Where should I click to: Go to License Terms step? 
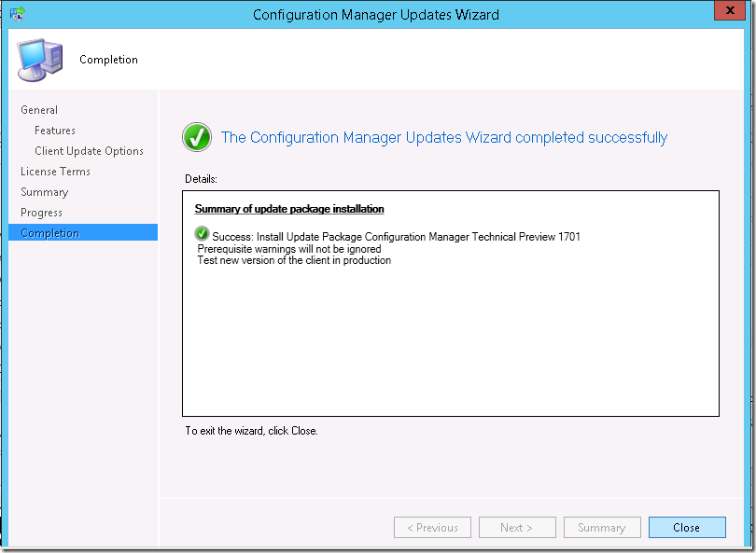pos(55,172)
